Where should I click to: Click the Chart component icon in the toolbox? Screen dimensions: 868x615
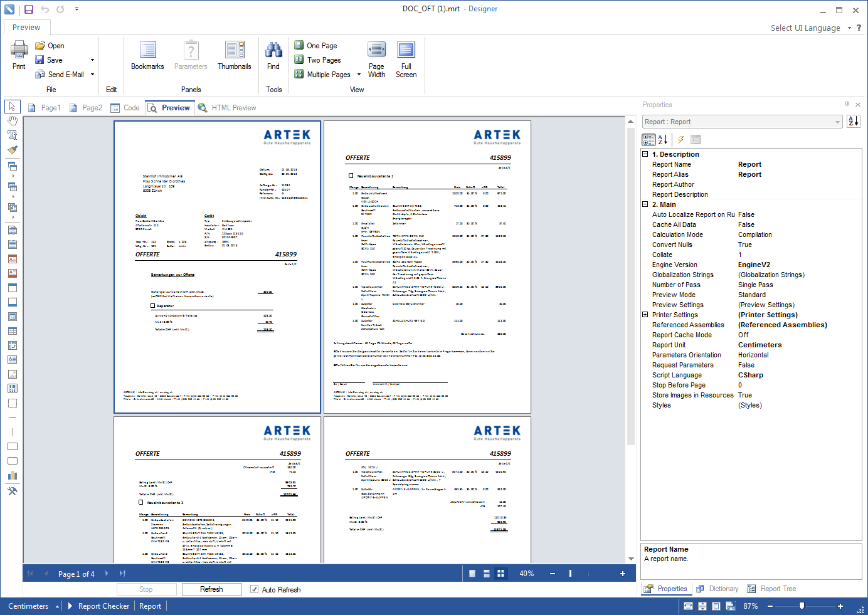pyautogui.click(x=12, y=475)
